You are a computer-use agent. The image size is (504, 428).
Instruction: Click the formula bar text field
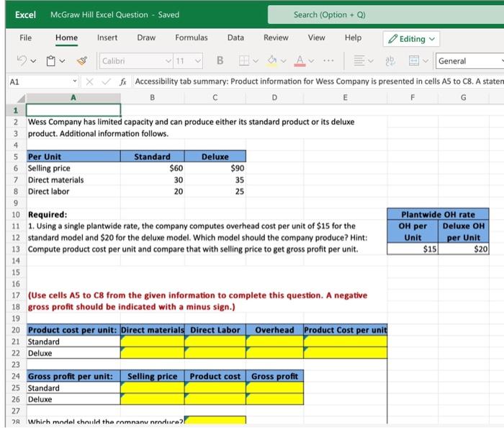point(318,81)
